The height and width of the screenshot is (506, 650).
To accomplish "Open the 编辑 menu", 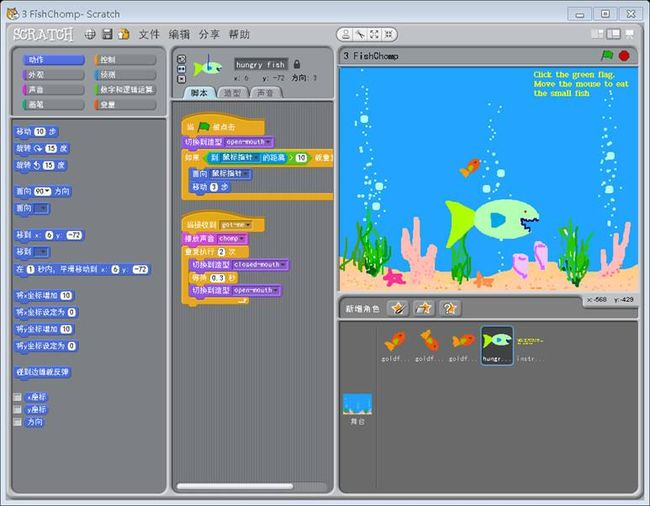I will point(179,34).
